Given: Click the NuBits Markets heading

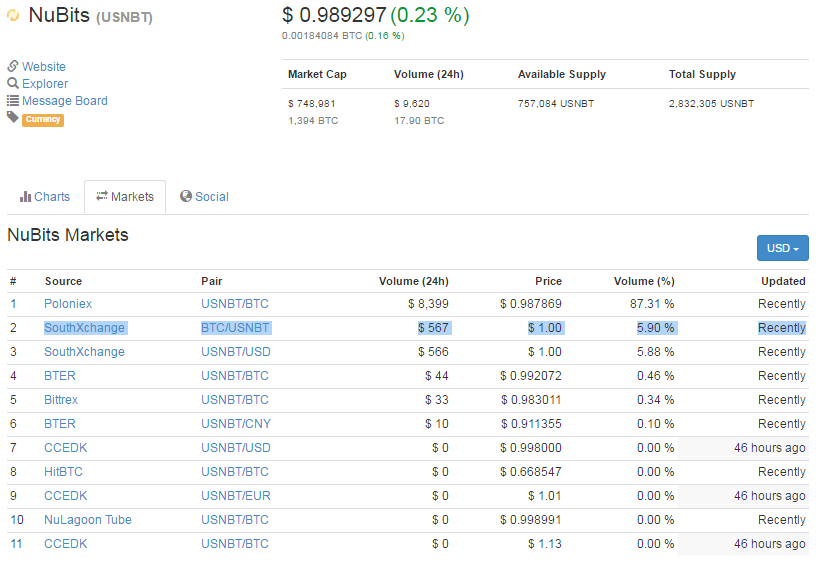Looking at the screenshot, I should coord(68,235).
